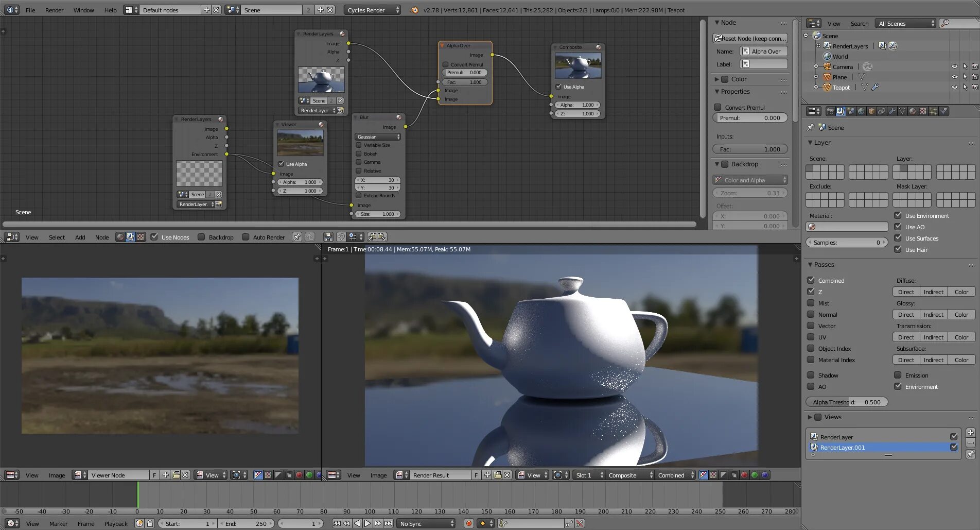The image size is (980, 530).
Task: Click the Alpha Threshold slider
Action: tap(847, 402)
